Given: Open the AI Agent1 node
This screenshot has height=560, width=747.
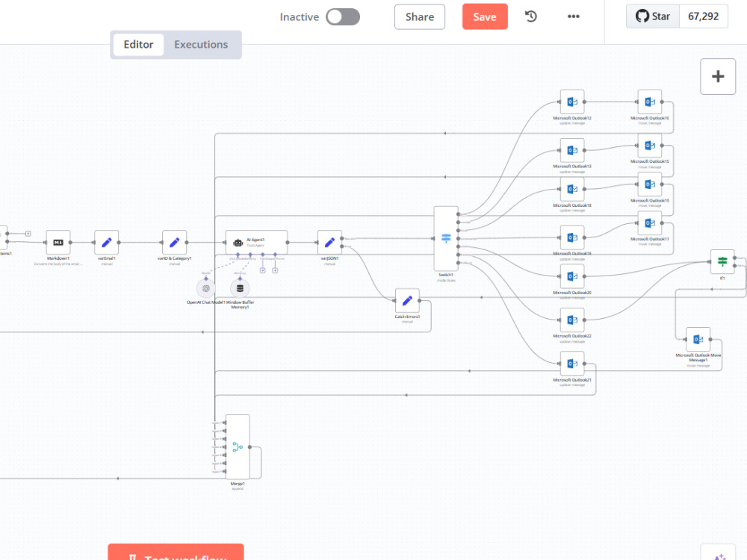Looking at the screenshot, I should coord(256,243).
